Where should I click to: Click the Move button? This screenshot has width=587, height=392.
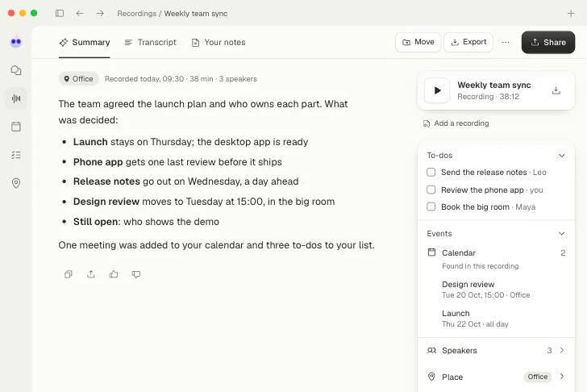tap(418, 42)
